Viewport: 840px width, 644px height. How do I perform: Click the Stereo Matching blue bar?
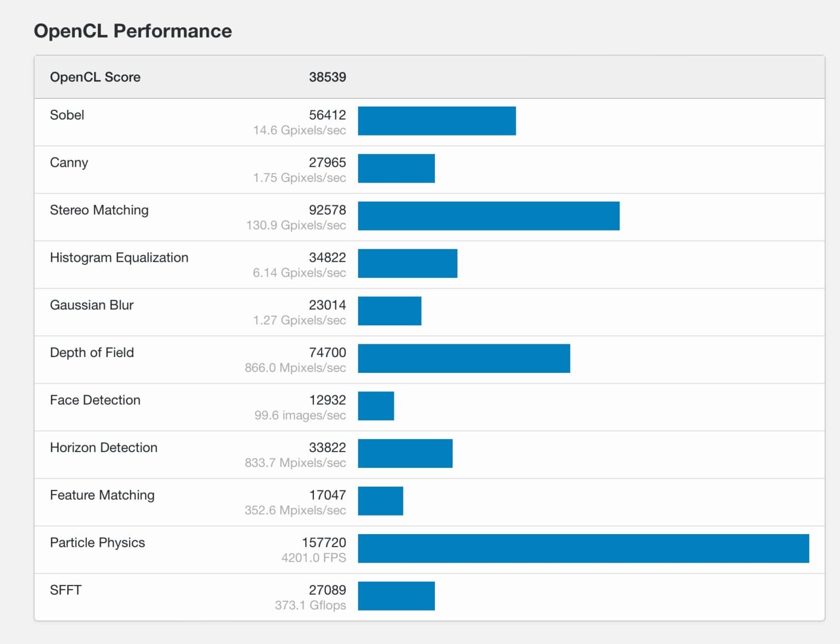(x=488, y=216)
